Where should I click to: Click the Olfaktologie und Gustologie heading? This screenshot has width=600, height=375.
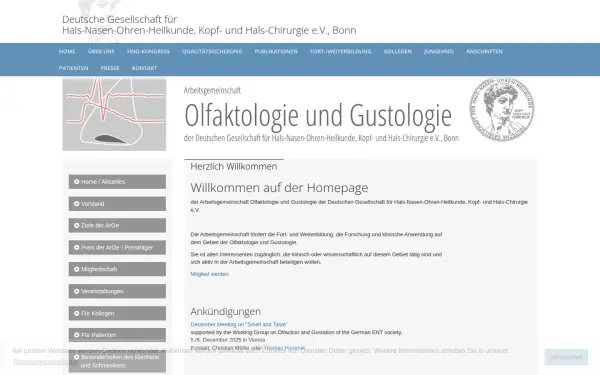tap(318, 115)
